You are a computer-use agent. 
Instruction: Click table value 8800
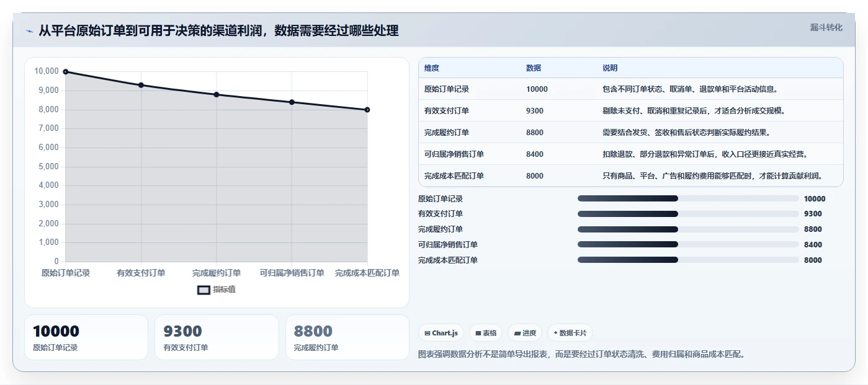[x=535, y=133]
